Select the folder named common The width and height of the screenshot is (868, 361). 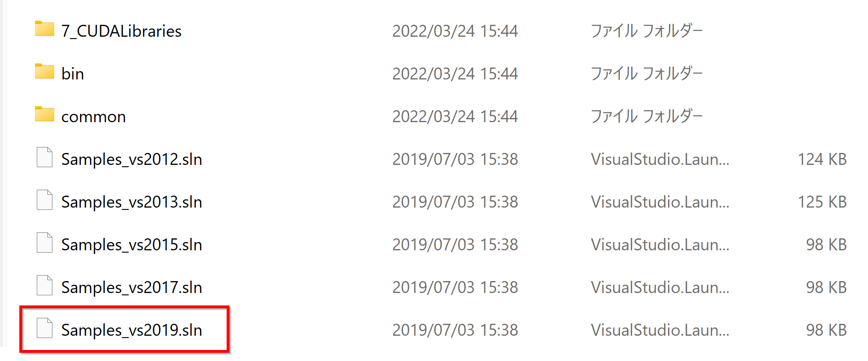click(94, 117)
